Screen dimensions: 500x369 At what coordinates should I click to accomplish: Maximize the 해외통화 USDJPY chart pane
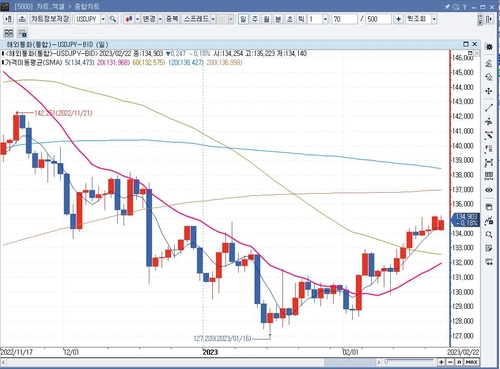click(x=466, y=44)
